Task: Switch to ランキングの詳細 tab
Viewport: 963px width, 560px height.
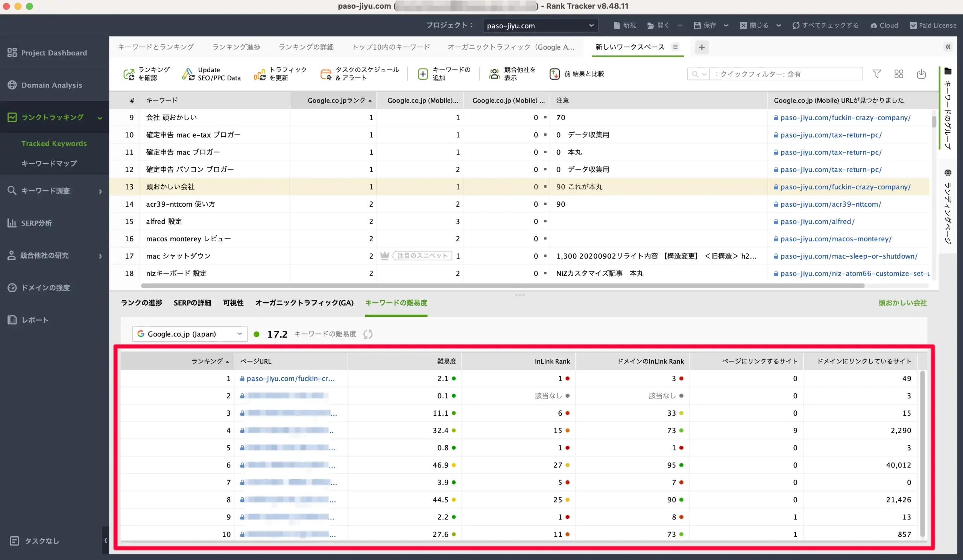Action: pyautogui.click(x=306, y=47)
